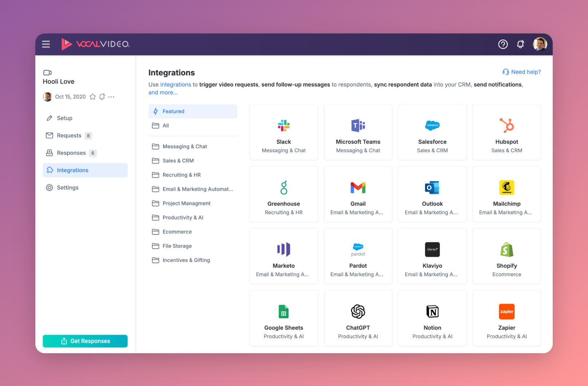Open your profile avatar picture
The image size is (588, 386).
(x=540, y=44)
